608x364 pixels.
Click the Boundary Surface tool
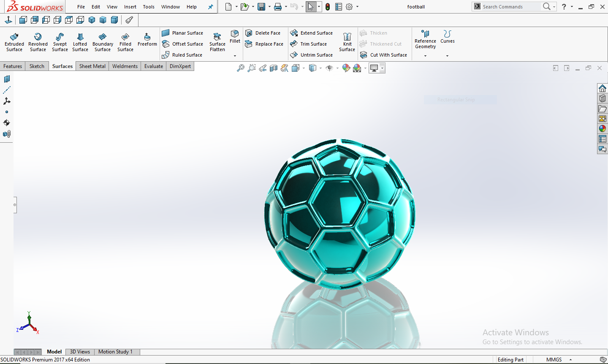click(103, 42)
